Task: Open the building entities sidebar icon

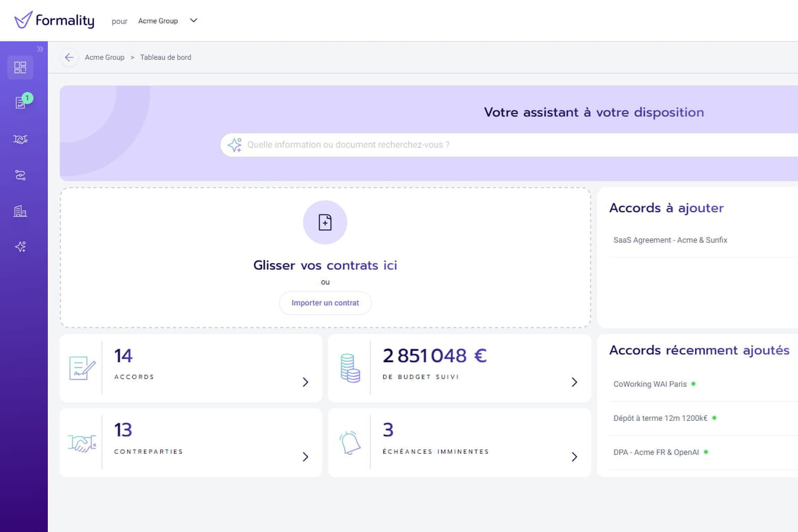Action: pos(20,211)
